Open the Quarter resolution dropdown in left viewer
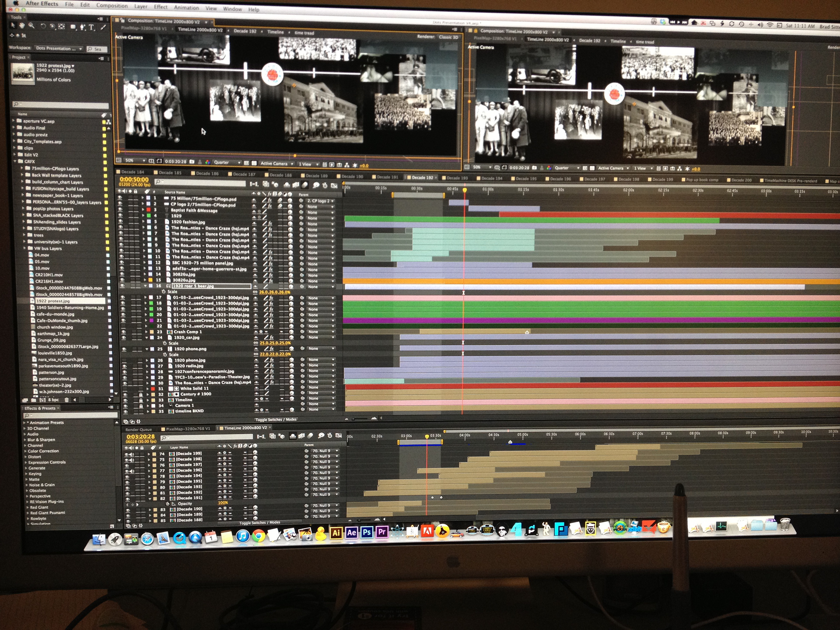 227,162
